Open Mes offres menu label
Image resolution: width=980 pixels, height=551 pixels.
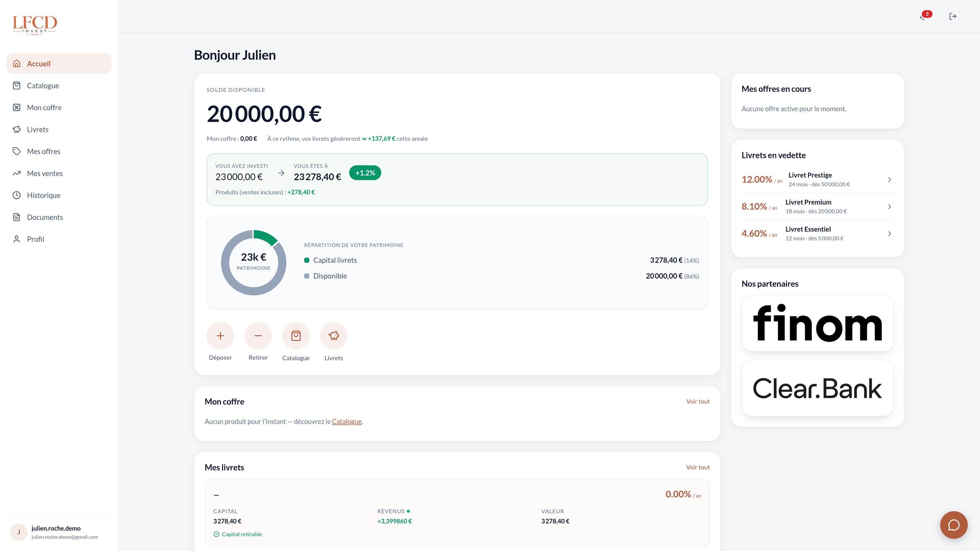[x=44, y=151]
